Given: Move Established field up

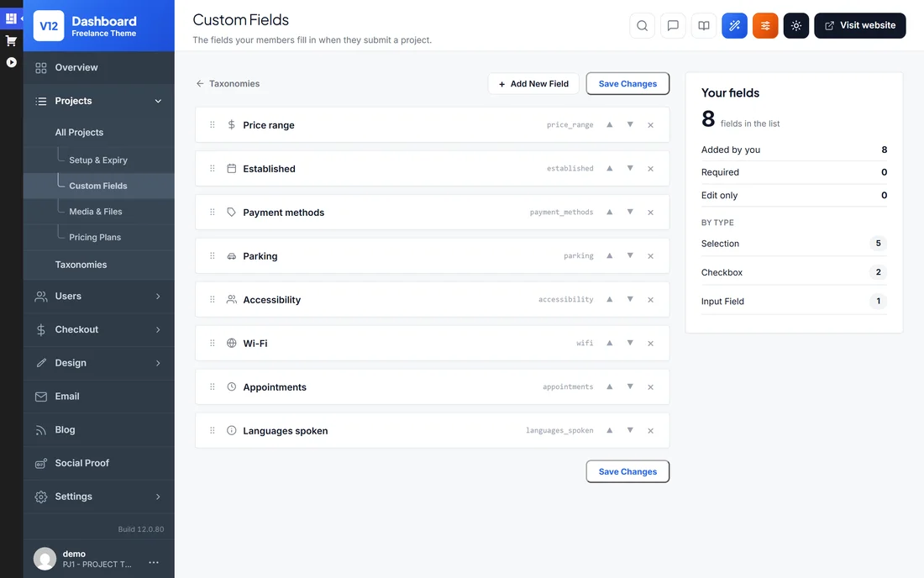Looking at the screenshot, I should pos(609,168).
